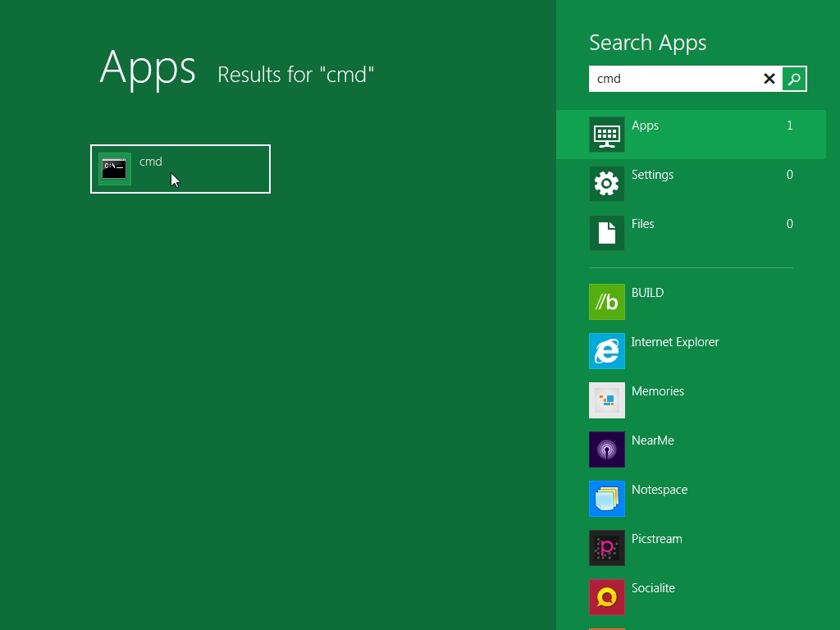Search within BUILD via its label
This screenshot has width=840, height=630.
648,293
